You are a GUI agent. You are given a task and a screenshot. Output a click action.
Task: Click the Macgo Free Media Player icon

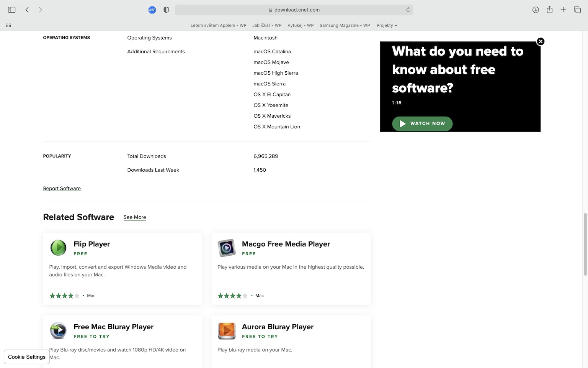coord(227,248)
